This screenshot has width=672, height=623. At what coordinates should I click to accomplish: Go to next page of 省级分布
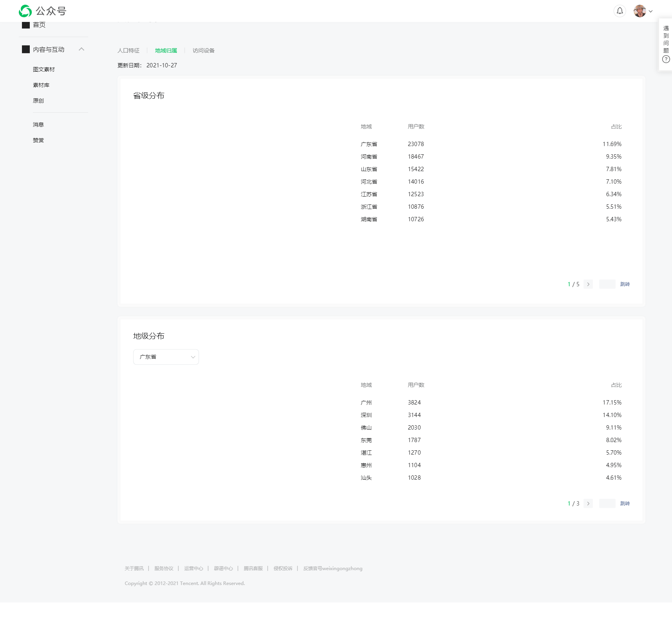pyautogui.click(x=588, y=284)
